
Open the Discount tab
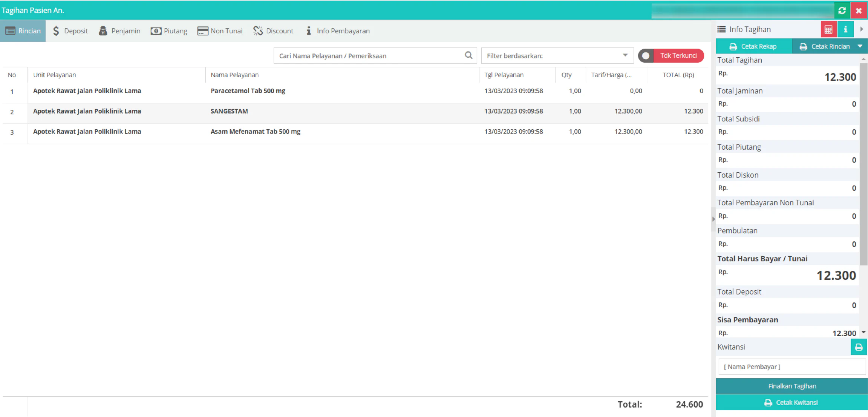click(273, 31)
